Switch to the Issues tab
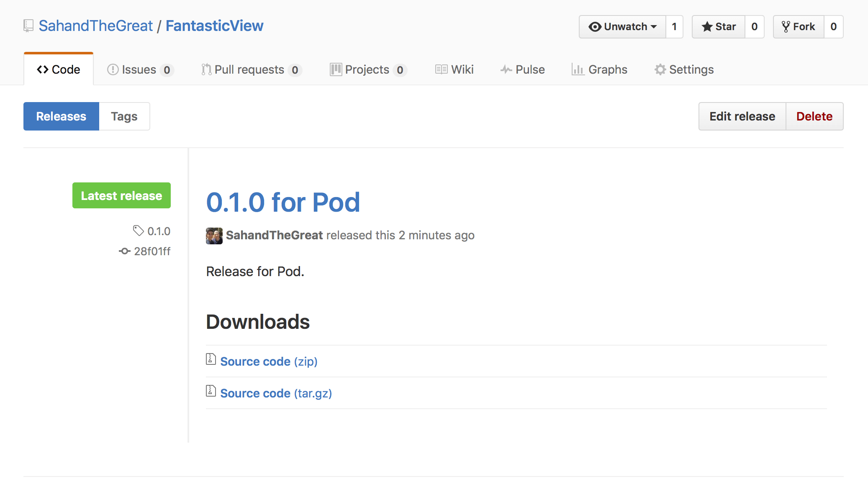Viewport: 868px width, 492px height. click(139, 69)
